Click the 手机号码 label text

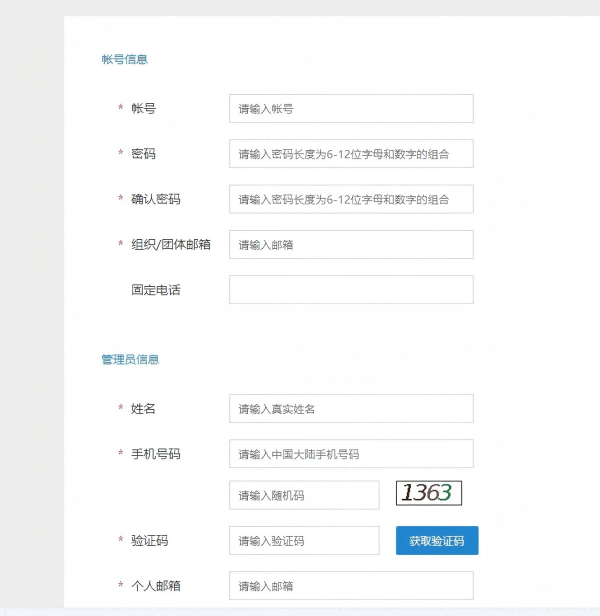point(156,454)
